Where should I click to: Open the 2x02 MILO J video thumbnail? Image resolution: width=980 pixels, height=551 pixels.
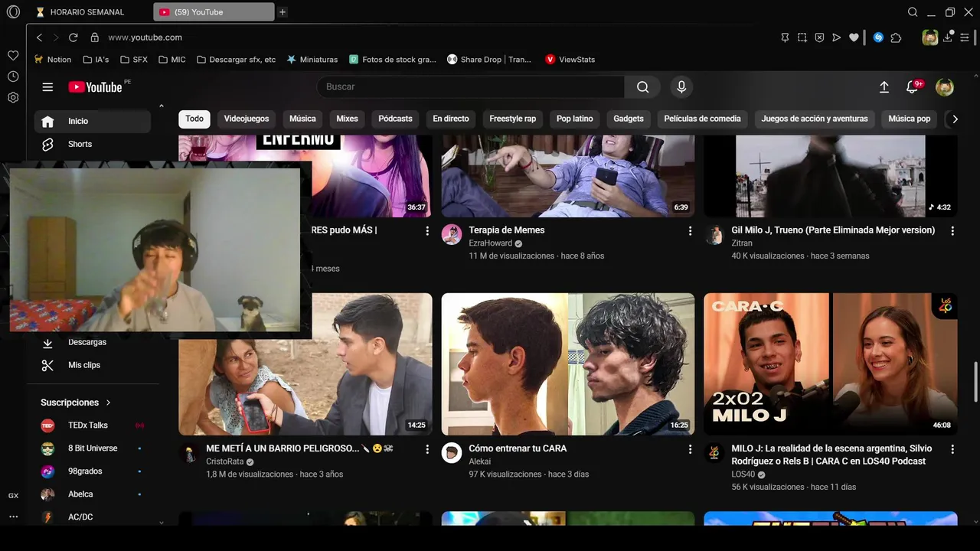tap(831, 364)
